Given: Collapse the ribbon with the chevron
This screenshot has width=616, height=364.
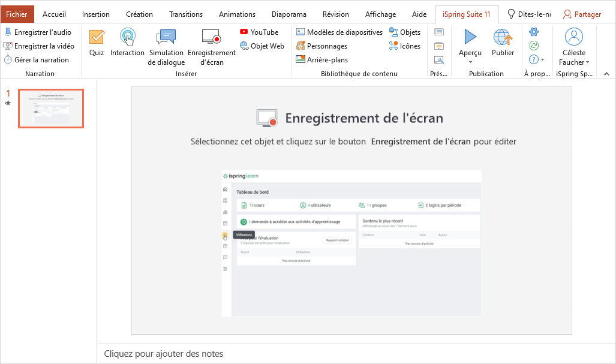Looking at the screenshot, I should click(606, 74).
